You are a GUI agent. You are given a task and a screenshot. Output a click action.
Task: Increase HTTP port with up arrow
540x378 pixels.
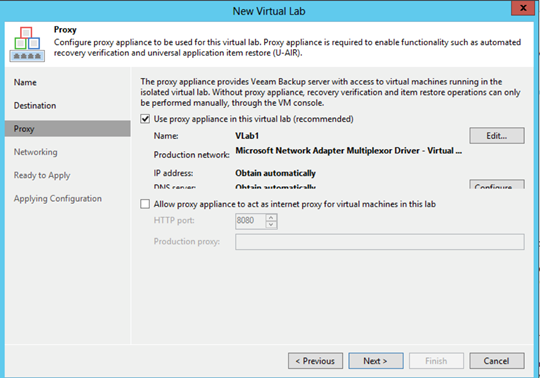(x=271, y=218)
